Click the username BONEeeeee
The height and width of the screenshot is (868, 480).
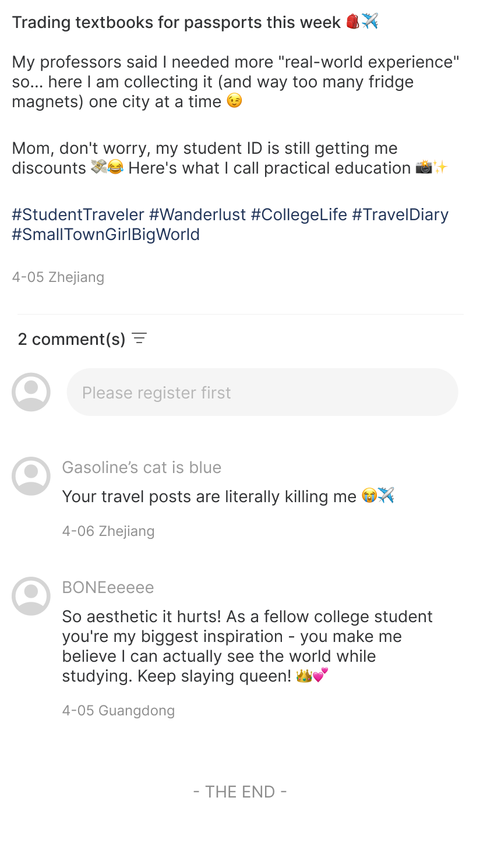pos(108,587)
